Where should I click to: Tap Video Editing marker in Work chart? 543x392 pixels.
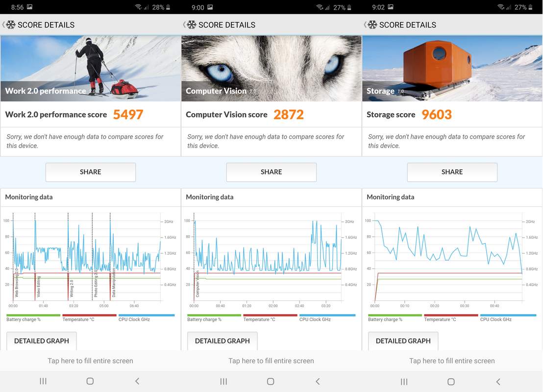coord(38,287)
